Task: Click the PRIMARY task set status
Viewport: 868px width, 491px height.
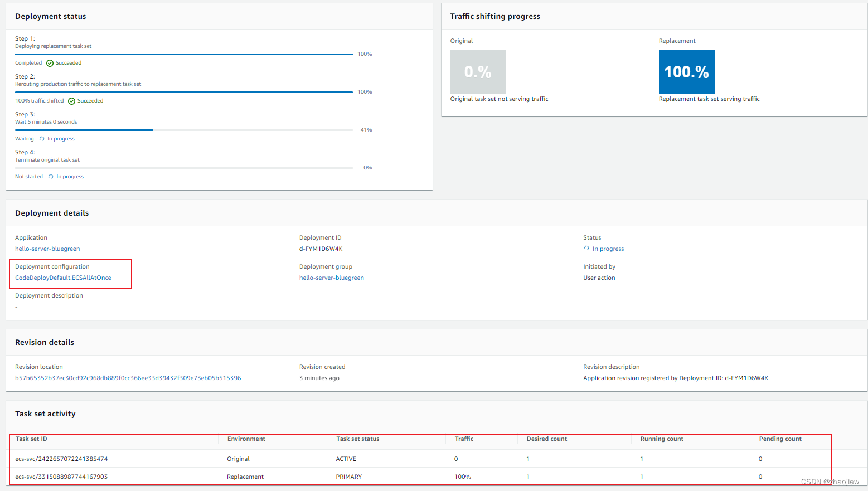Action: [349, 477]
